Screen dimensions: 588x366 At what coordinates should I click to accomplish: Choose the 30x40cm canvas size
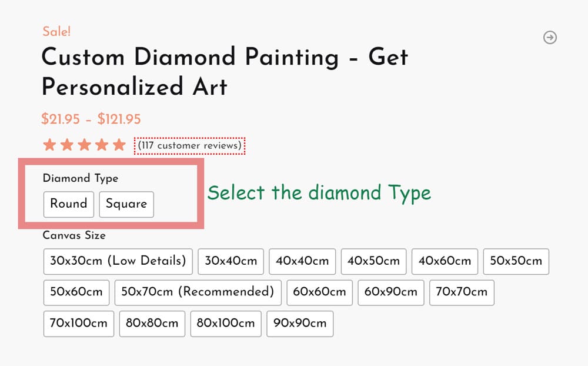[x=230, y=261]
